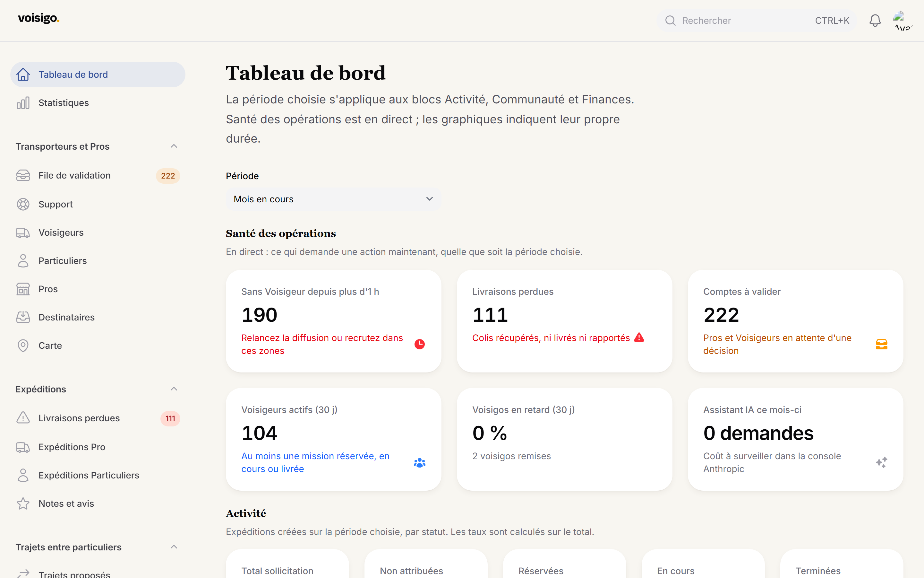The image size is (924, 578).
Task: Click the red alert triangle in Livraisons perdues card
Action: tap(639, 337)
